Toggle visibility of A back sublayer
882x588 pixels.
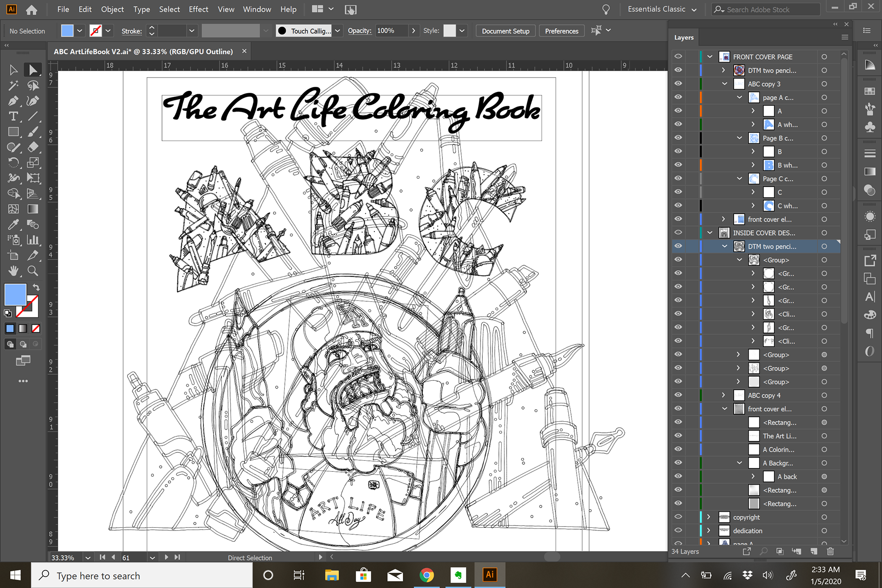[678, 476]
